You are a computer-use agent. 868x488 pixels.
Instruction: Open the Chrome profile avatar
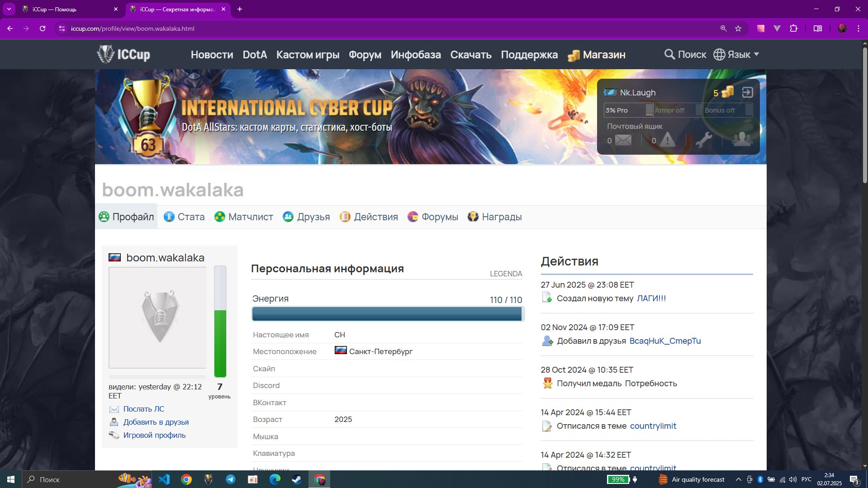tap(842, 28)
